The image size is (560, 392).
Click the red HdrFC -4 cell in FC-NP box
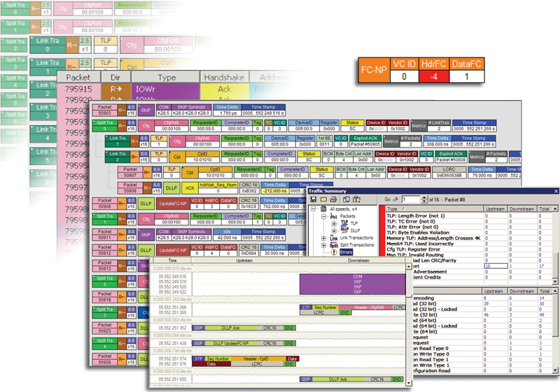(x=433, y=76)
